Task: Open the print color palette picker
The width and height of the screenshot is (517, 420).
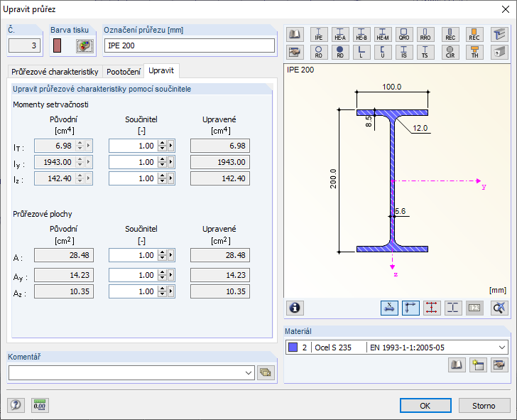Action: (x=85, y=46)
